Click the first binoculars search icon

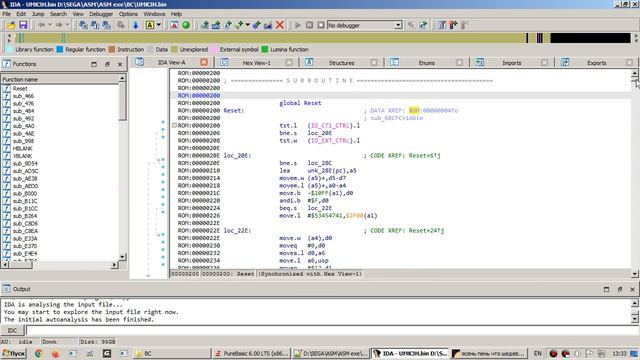pos(83,25)
